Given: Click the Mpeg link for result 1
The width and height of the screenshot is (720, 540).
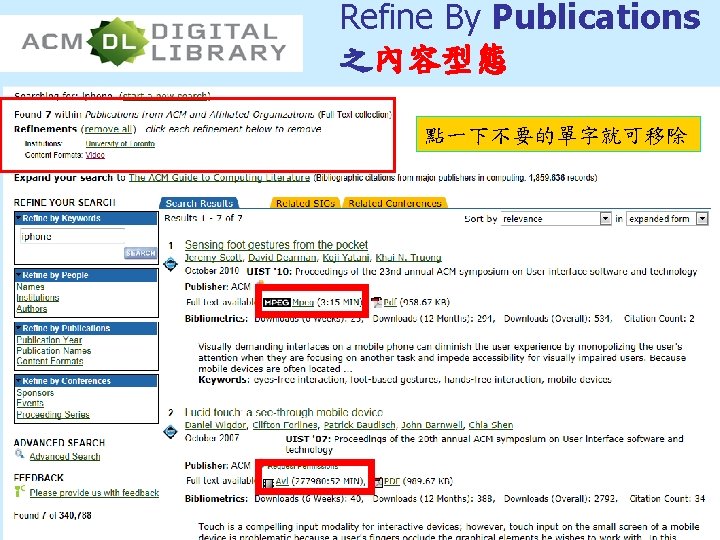Looking at the screenshot, I should coord(303,302).
